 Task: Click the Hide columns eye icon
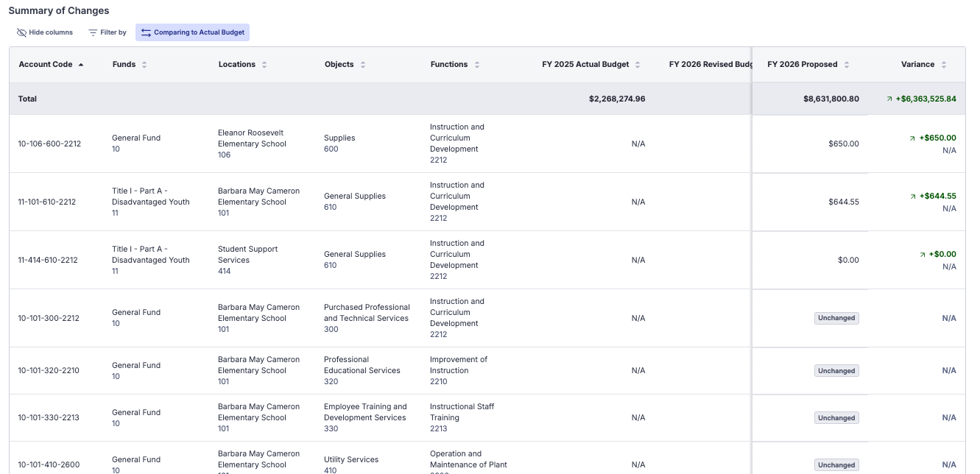coord(21,32)
